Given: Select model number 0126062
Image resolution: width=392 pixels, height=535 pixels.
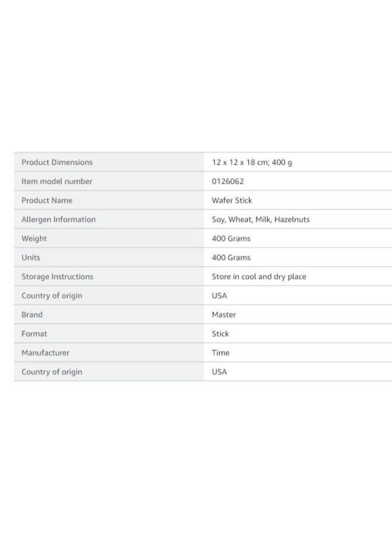Looking at the screenshot, I should (x=227, y=181).
